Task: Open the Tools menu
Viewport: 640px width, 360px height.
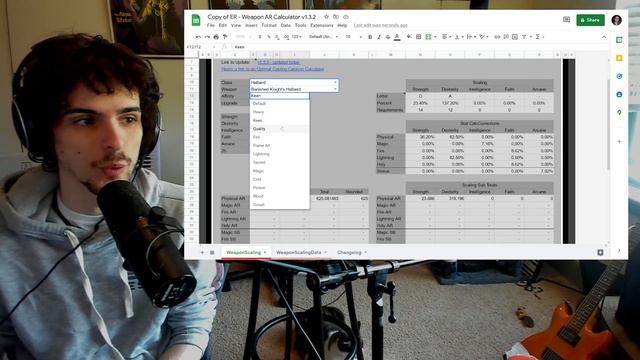Action: 300,25
